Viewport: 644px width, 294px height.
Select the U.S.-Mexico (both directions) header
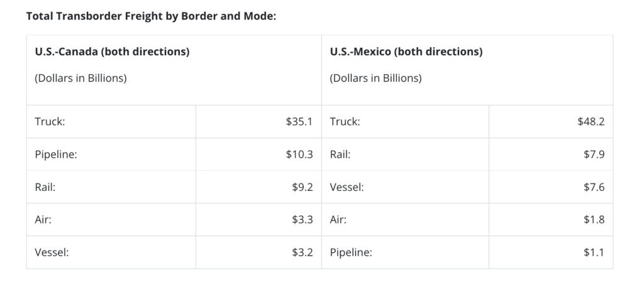click(406, 52)
